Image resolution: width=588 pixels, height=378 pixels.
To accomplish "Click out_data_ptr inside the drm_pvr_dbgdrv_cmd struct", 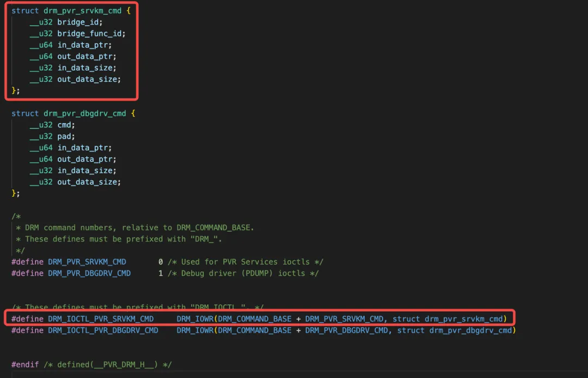I will click(85, 159).
